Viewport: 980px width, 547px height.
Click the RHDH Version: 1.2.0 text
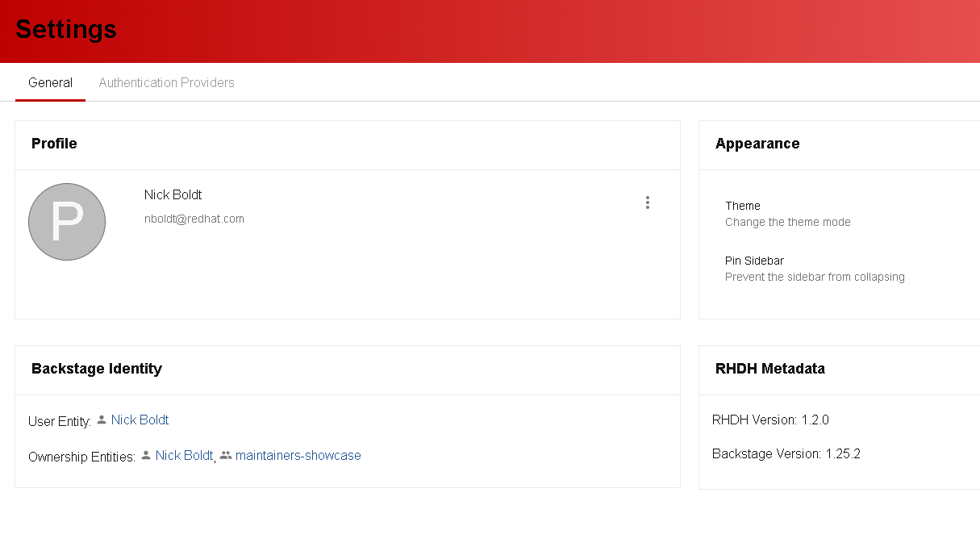(x=770, y=420)
